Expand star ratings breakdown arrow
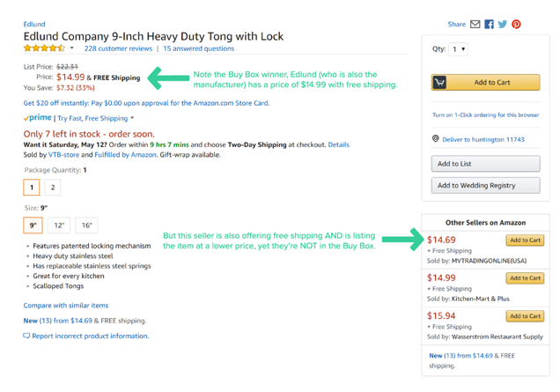The image size is (560, 392). coord(72,48)
